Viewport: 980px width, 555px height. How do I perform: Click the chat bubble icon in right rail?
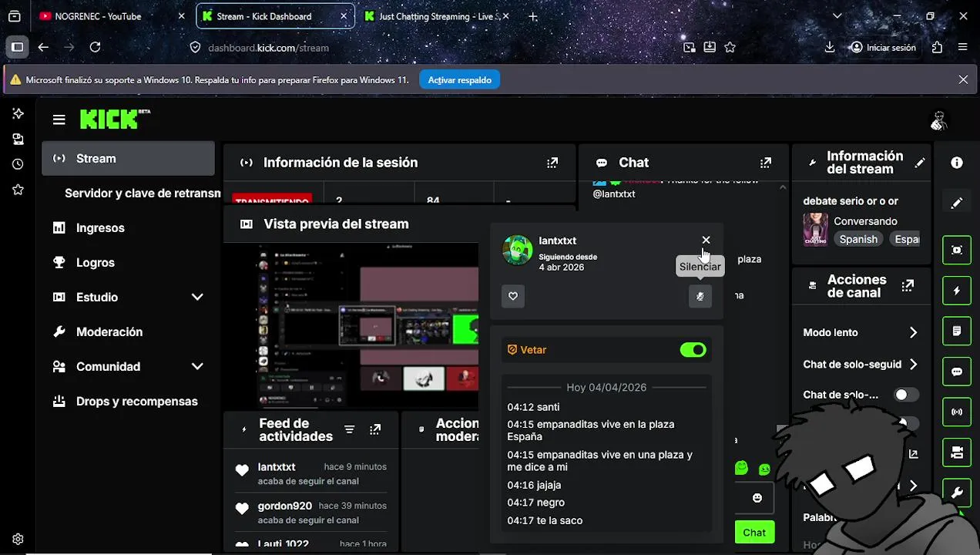[957, 372]
